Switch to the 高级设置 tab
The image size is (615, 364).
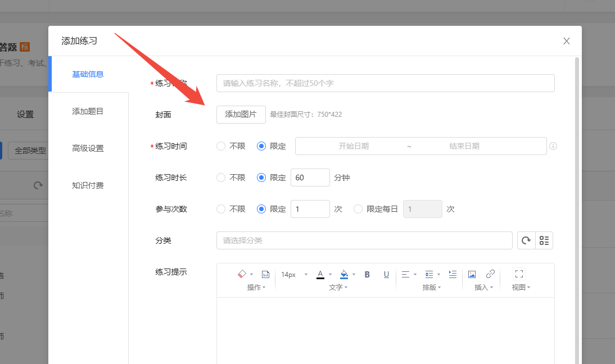click(x=88, y=148)
